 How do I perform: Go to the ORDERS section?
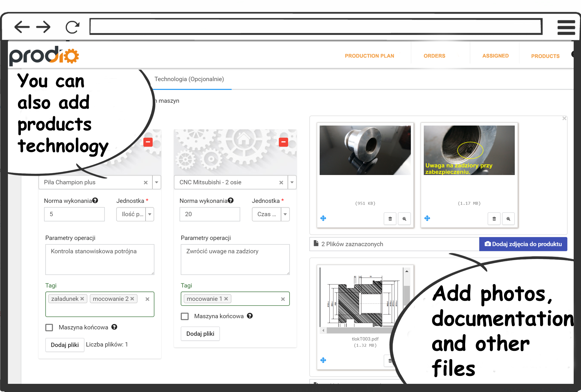[x=434, y=56]
